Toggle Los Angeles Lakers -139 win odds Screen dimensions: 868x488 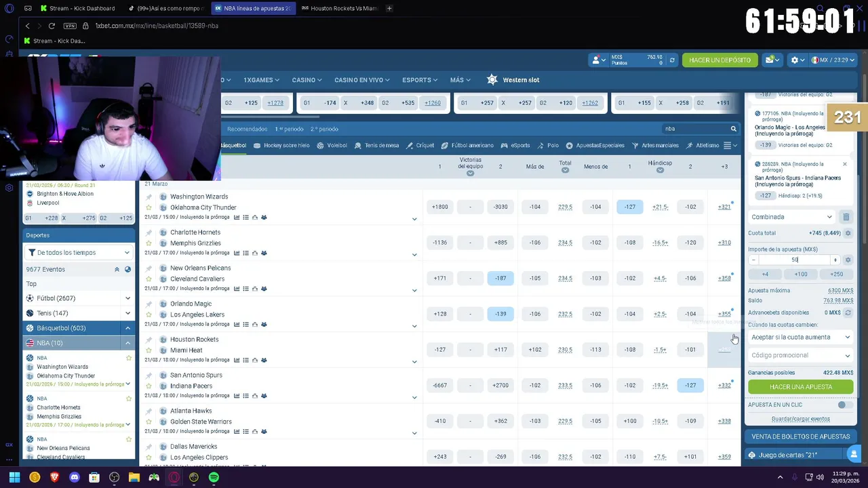click(500, 314)
